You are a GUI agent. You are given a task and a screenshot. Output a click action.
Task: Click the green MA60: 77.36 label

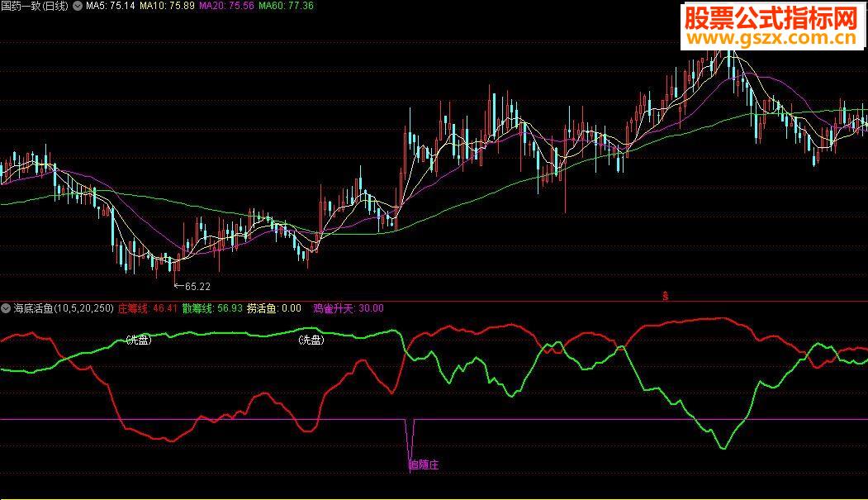[x=286, y=6]
